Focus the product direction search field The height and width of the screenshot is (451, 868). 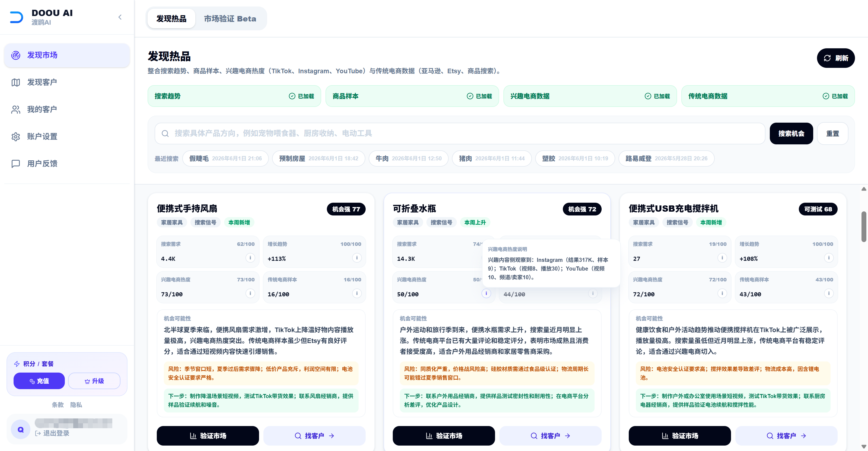(460, 134)
